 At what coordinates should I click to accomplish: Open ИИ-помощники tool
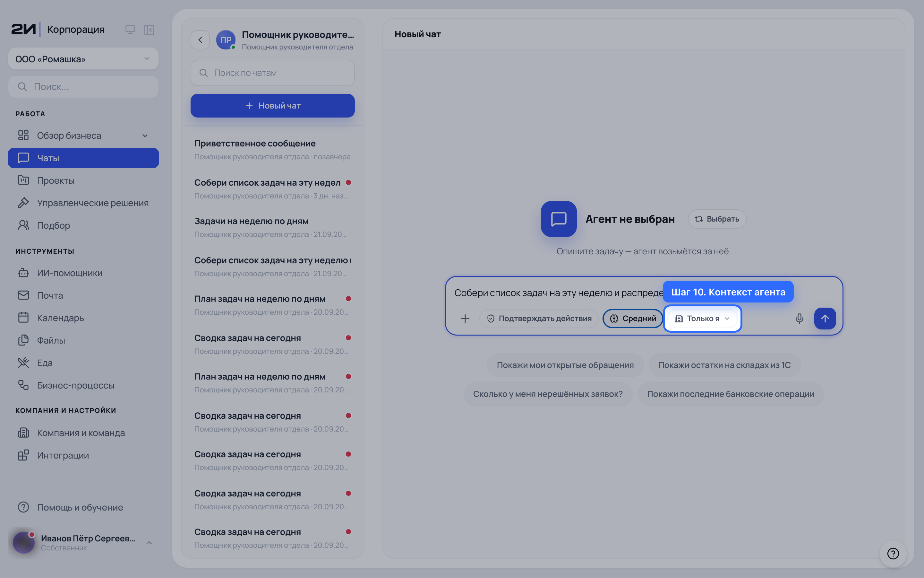tap(83, 273)
